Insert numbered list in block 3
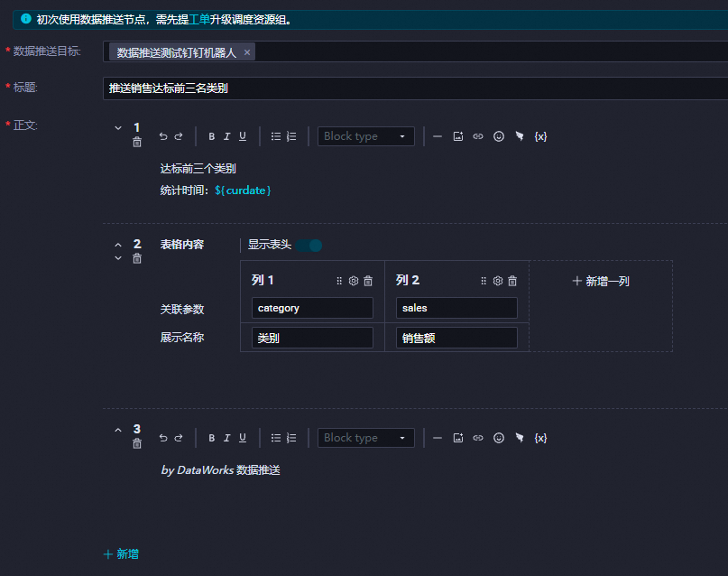 pyautogui.click(x=291, y=438)
